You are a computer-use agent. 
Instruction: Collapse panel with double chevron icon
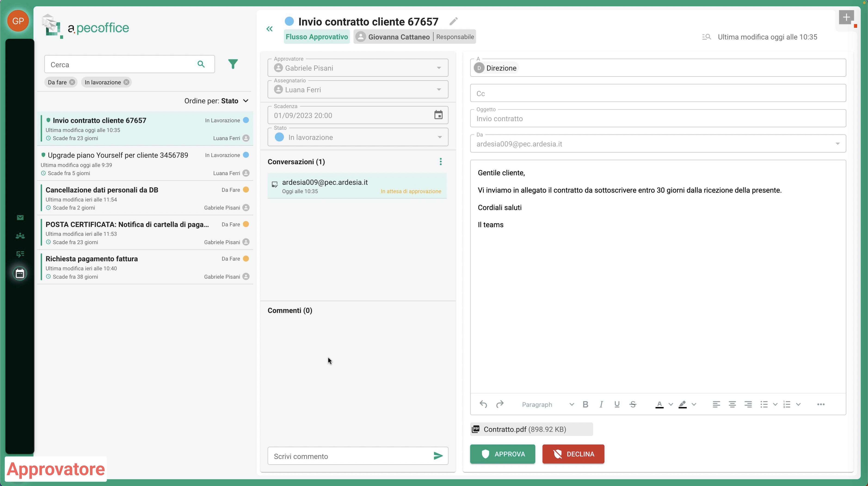[x=270, y=29]
